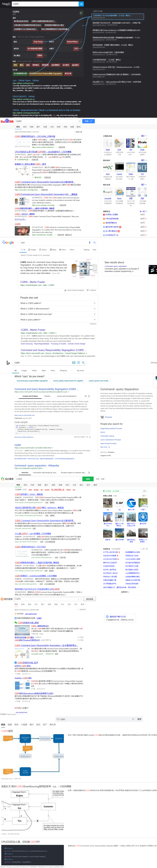Select the Greg Young tag in Magi graph

38,42
